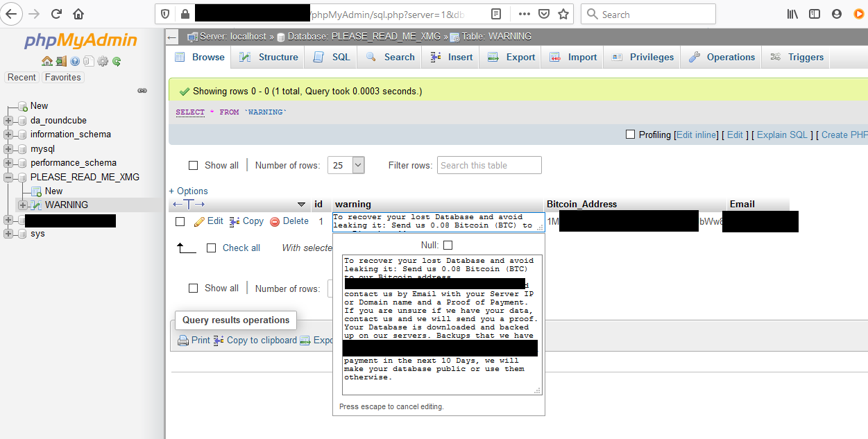Tick the upper Show all checkbox

(x=194, y=165)
